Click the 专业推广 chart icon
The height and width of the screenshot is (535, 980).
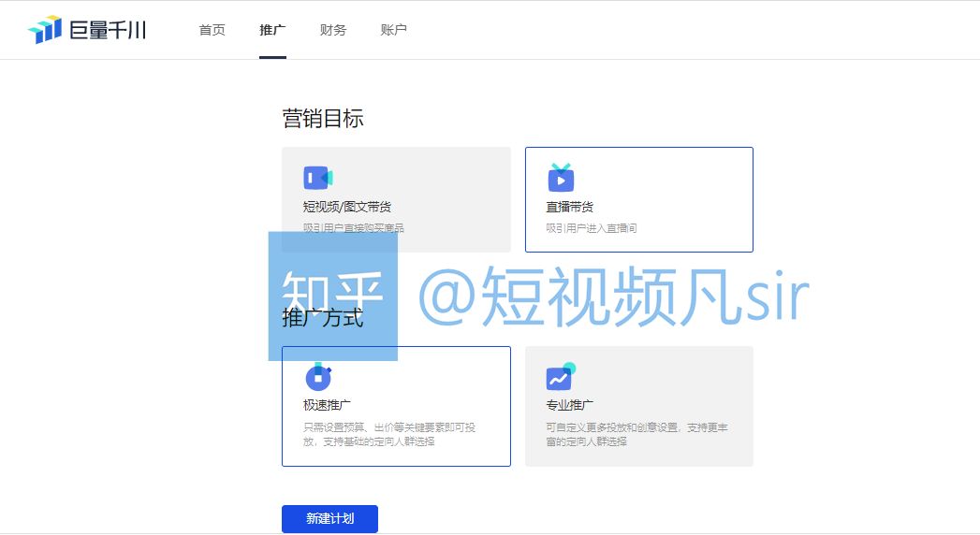coord(561,376)
